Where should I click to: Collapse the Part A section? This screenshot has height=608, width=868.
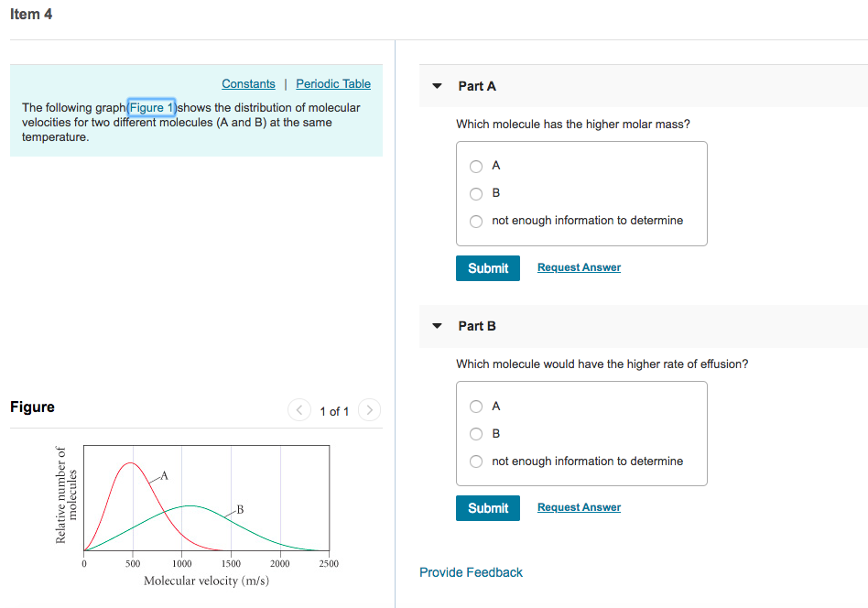(437, 85)
